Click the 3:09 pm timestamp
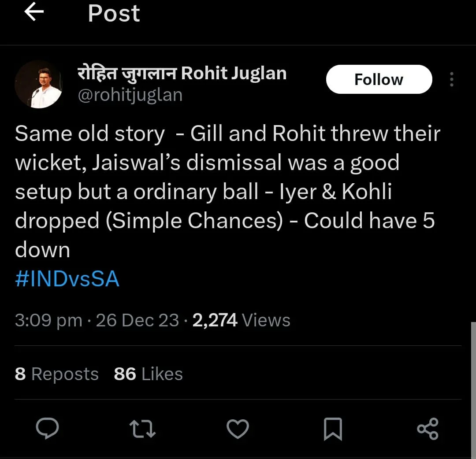 click(x=48, y=320)
